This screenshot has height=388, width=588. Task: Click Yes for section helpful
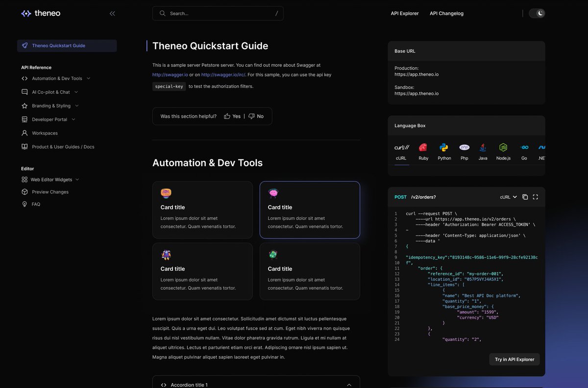[x=232, y=116]
